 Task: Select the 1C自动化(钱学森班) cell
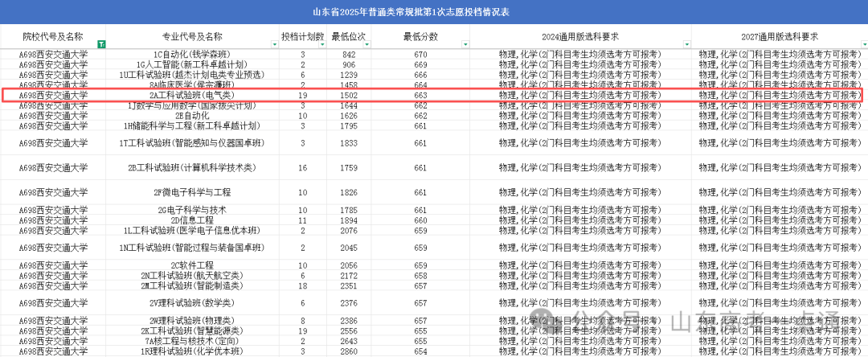tap(192, 54)
